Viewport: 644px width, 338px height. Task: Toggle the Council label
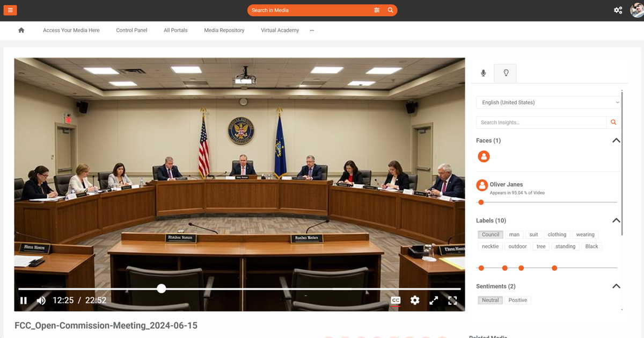[491, 234]
